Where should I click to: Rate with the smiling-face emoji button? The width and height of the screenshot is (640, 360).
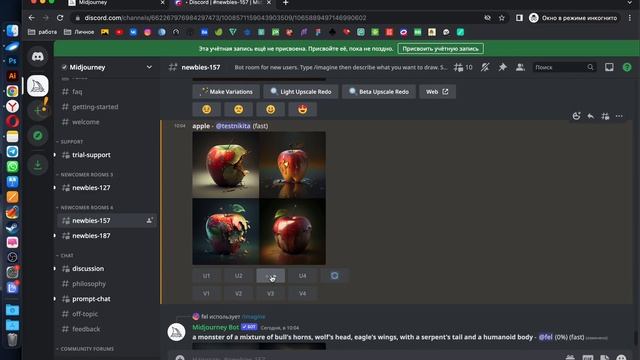point(271,109)
